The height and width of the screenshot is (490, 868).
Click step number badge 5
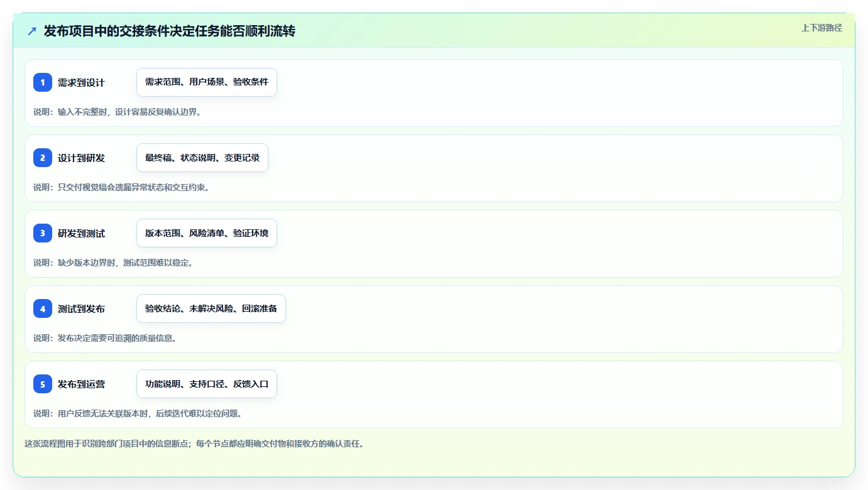pos(43,384)
